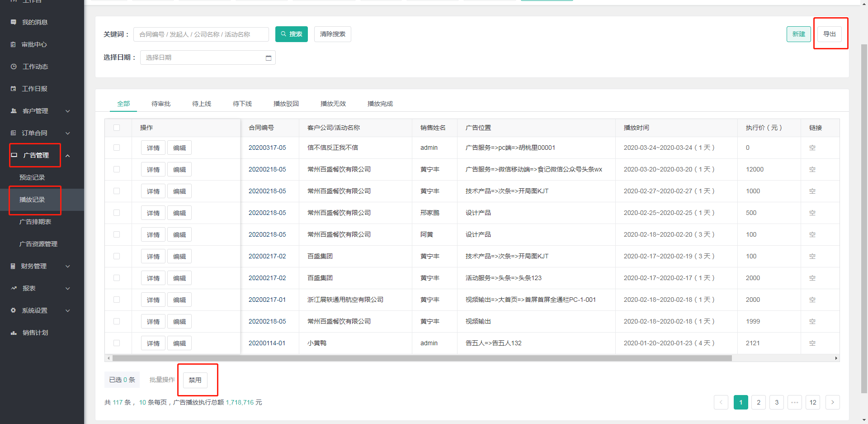Screen dimensions: 868x424
Task: Click the ellipsis jump-pages button
Action: click(x=795, y=402)
